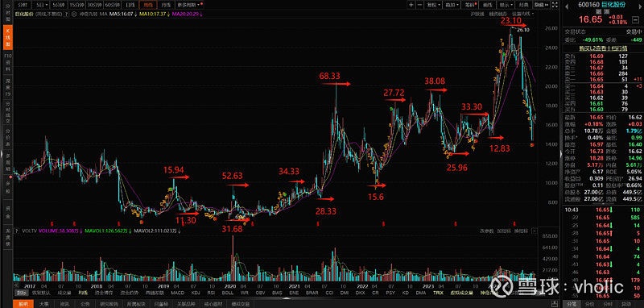Open F10资料 in left sidebar
The width and height of the screenshot is (644, 308).
pos(7,63)
